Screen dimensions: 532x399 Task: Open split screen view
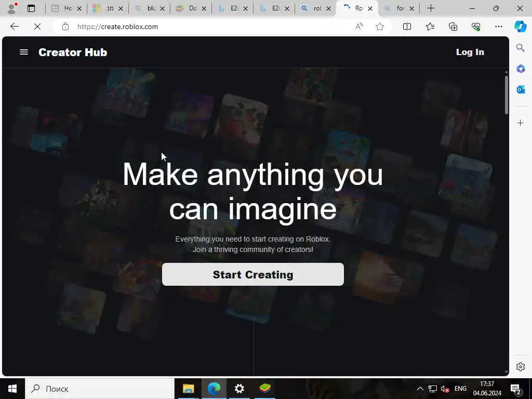click(407, 26)
